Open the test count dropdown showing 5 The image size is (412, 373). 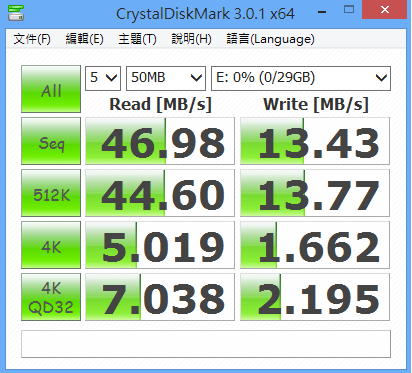pyautogui.click(x=103, y=78)
